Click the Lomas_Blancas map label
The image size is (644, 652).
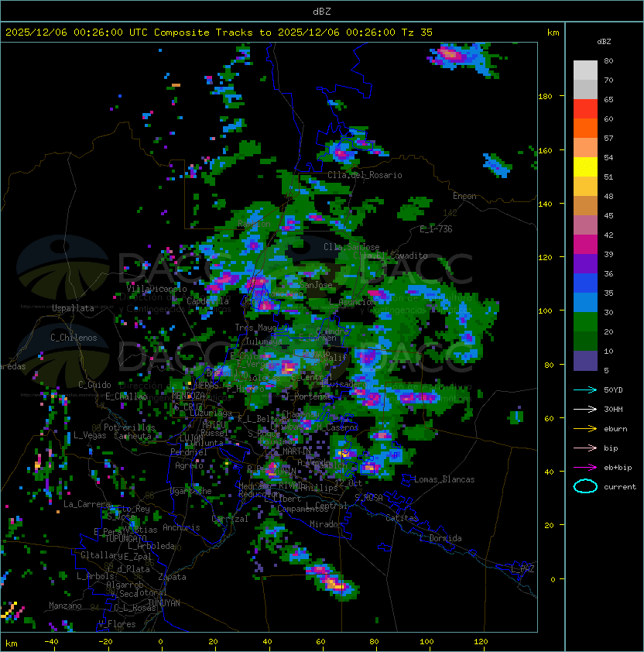pos(444,479)
